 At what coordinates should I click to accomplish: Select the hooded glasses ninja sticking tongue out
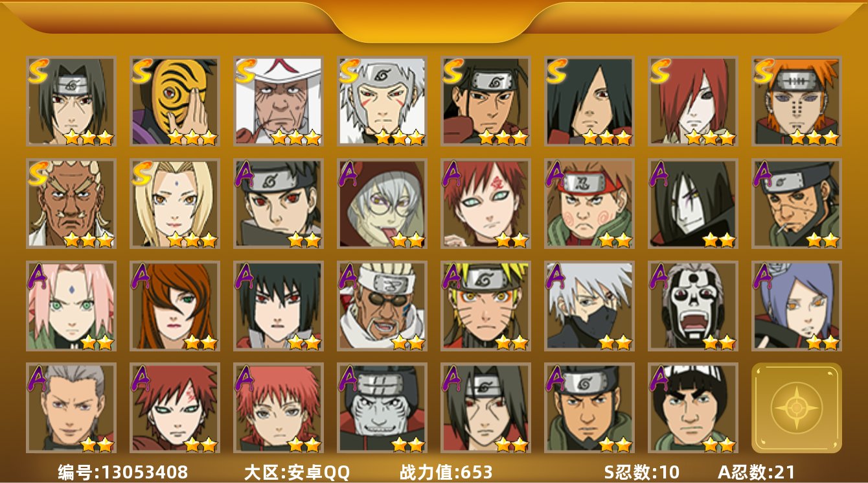[382, 204]
